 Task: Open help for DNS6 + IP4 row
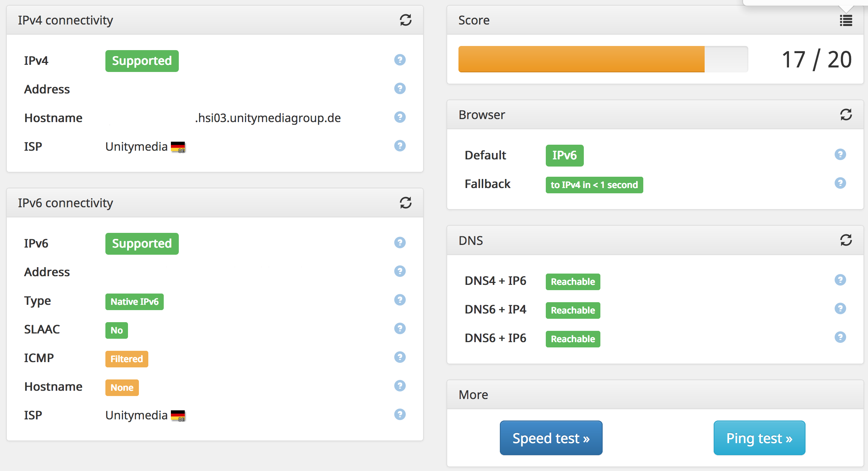pos(840,309)
